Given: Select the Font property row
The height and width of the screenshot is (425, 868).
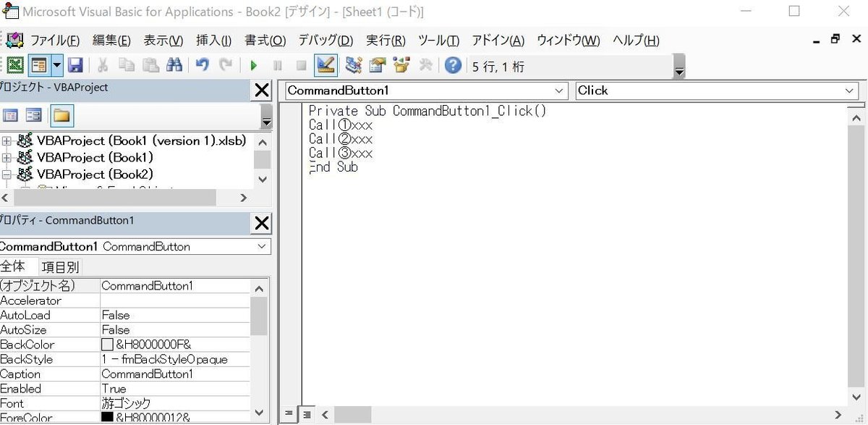Looking at the screenshot, I should tap(124, 403).
